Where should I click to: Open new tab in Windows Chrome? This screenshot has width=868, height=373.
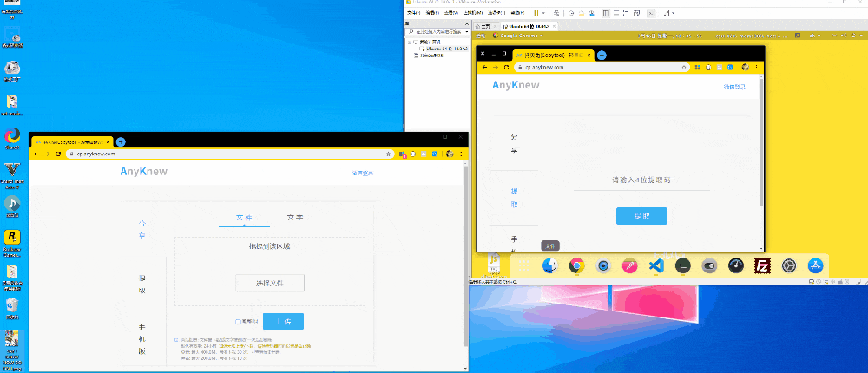tap(121, 141)
